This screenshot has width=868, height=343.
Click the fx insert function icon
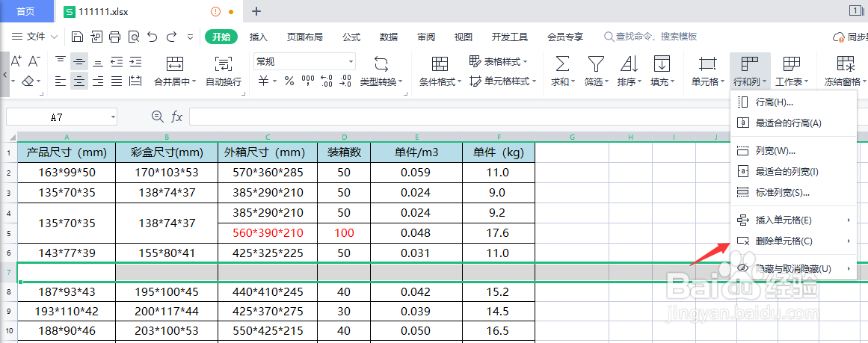(176, 116)
